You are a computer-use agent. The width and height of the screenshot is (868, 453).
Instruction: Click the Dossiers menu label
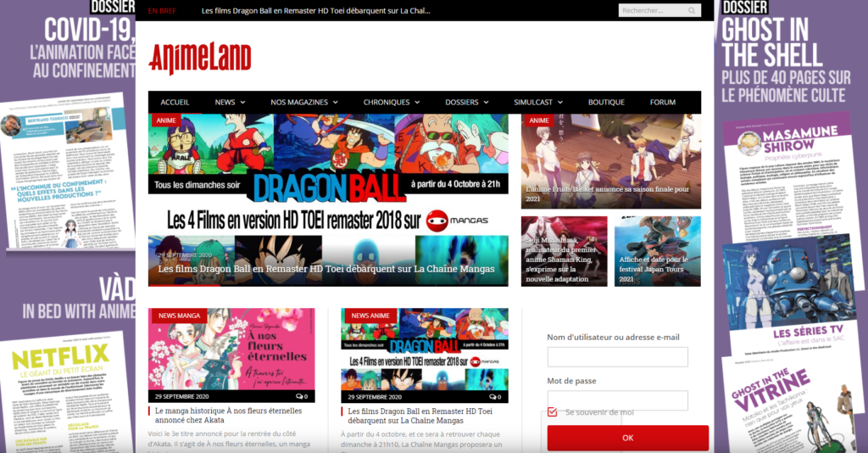(462, 103)
